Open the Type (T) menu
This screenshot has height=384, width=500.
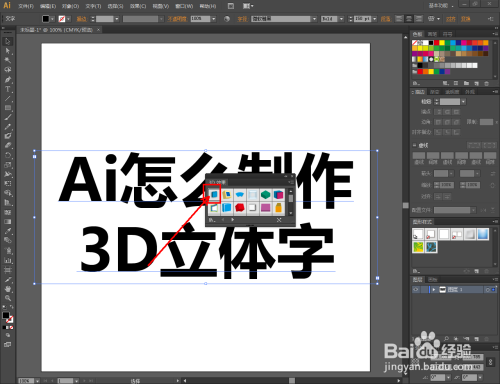pos(93,6)
